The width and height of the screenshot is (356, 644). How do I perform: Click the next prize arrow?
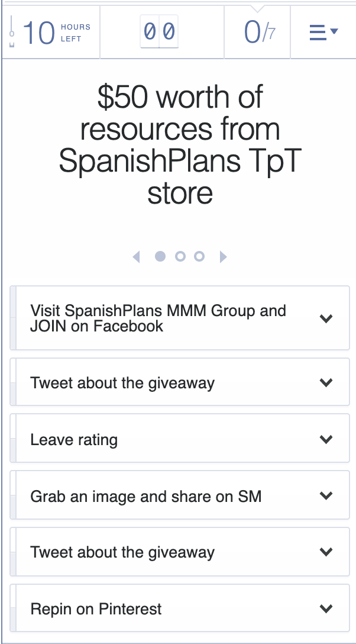(223, 256)
